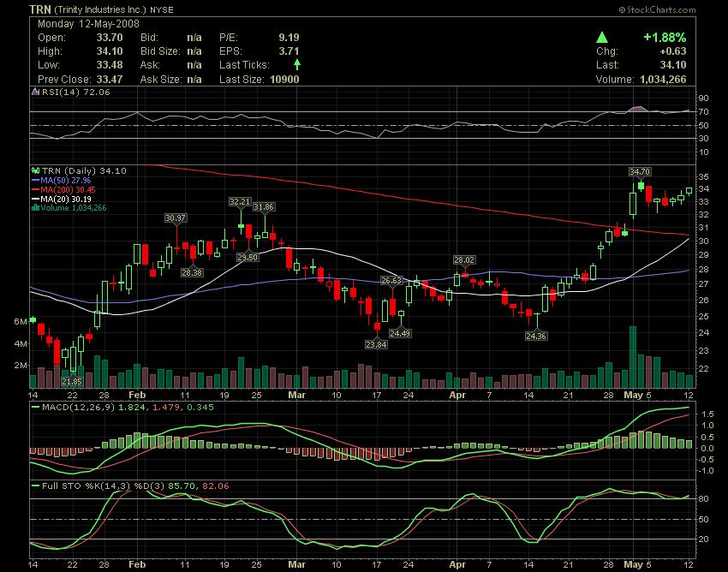The image size is (728, 572).
Task: Click the +1.88% percent change
Action: click(x=665, y=37)
